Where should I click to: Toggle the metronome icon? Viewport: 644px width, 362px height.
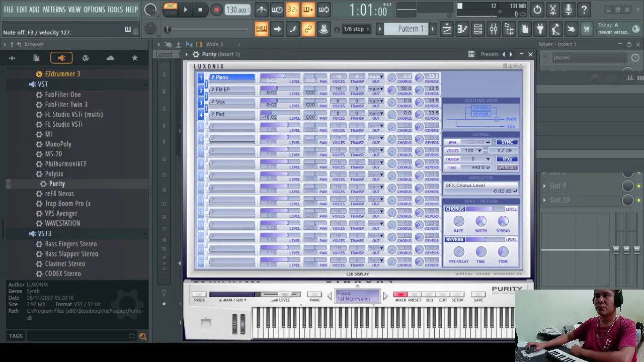coord(262,10)
